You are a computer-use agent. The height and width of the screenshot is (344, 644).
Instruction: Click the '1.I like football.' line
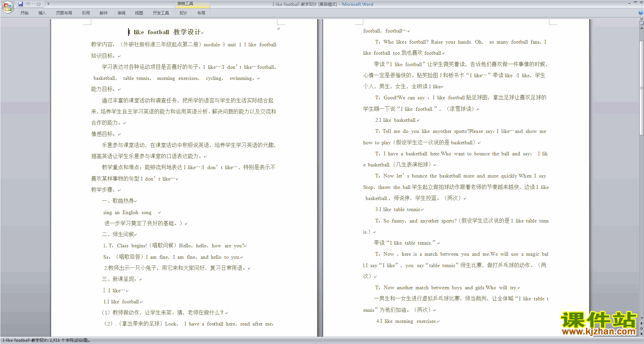coord(121,302)
